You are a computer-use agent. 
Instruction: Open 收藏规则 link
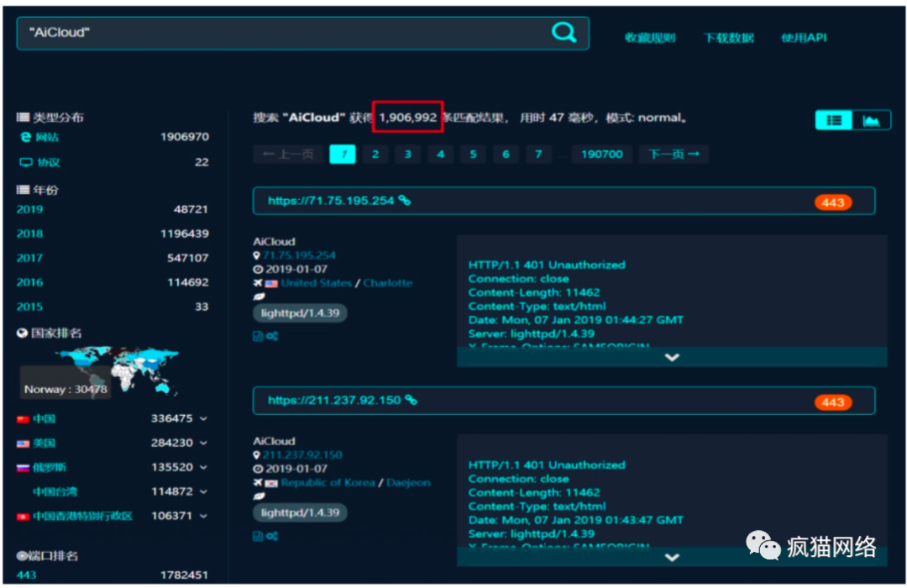point(649,38)
